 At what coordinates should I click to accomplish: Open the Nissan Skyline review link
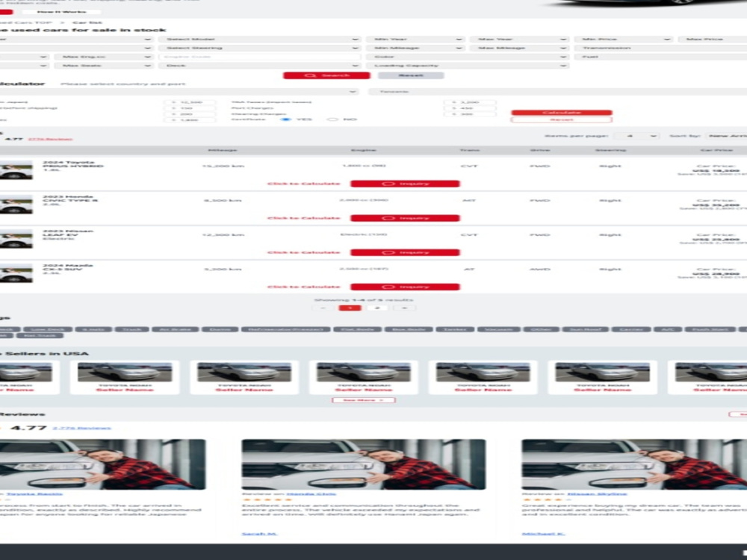pos(597,494)
